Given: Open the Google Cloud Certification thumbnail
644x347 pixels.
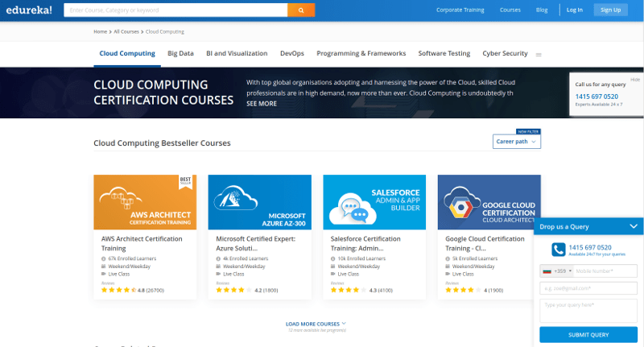Looking at the screenshot, I should (x=489, y=202).
